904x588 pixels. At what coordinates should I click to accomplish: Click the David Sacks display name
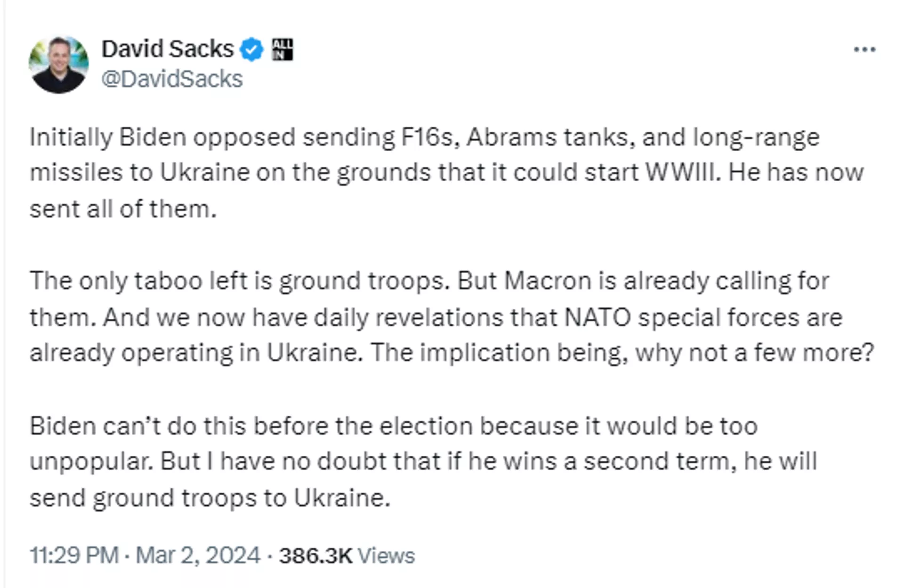tap(168, 49)
